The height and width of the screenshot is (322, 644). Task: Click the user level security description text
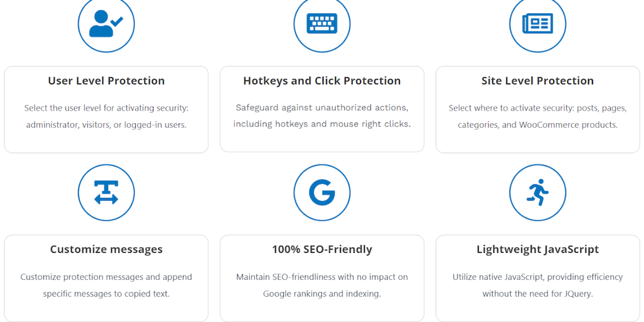coord(106,116)
